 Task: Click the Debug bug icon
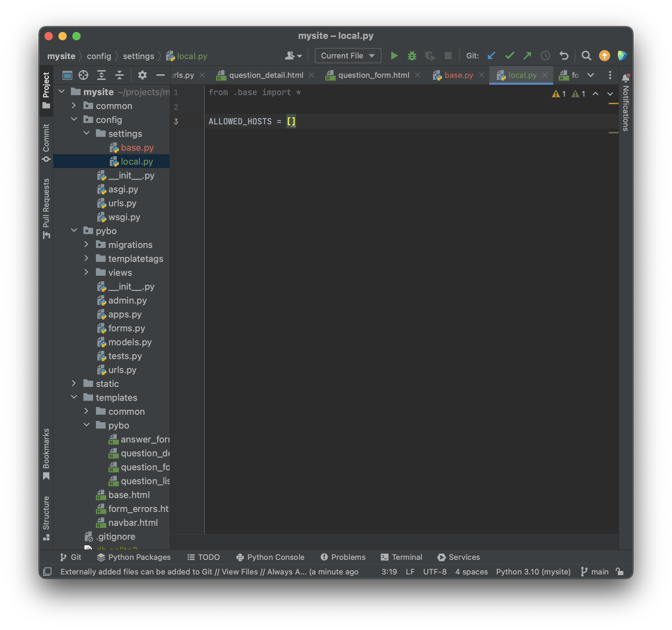click(x=412, y=56)
